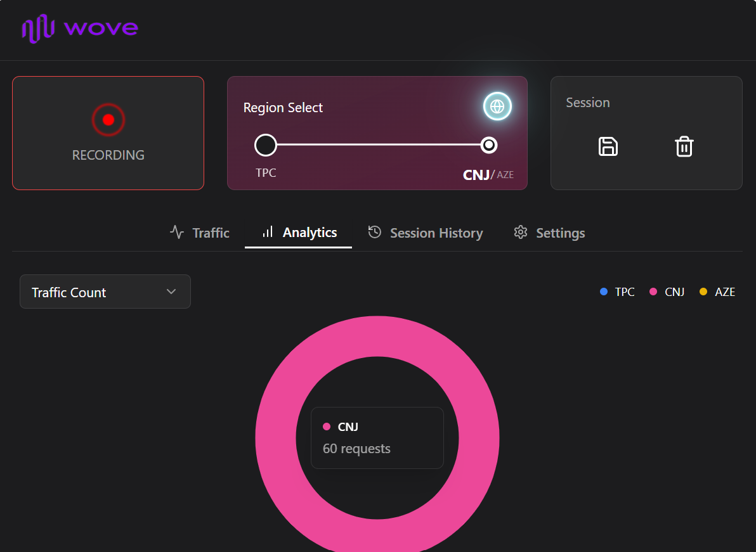Click the Session heading
Screen dimensions: 756x552
588,103
